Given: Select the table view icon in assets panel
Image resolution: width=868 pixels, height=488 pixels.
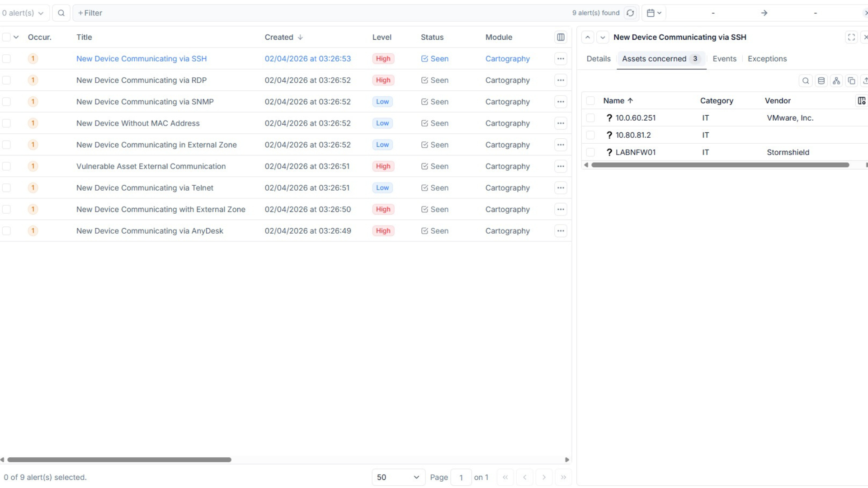Looking at the screenshot, I should 821,80.
